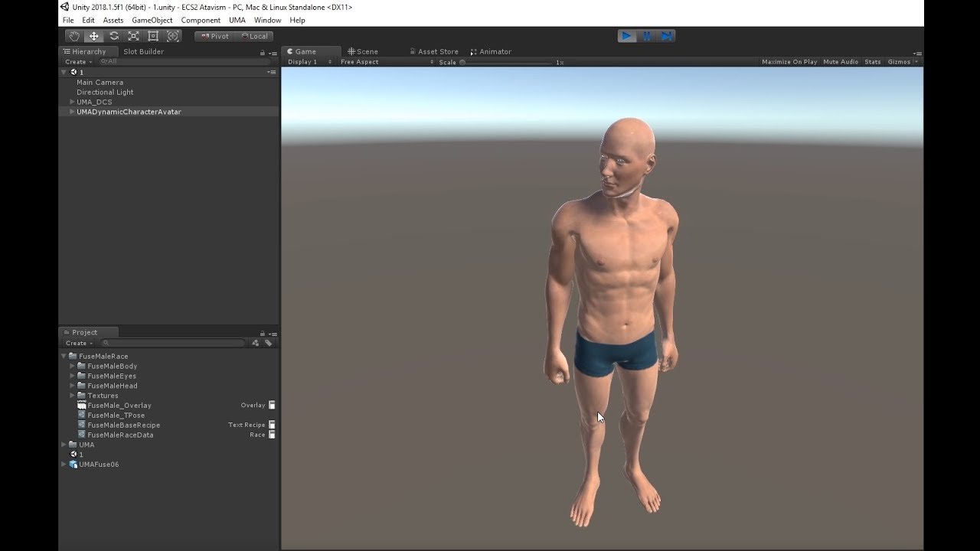The image size is (980, 551).
Task: Collapse scene 1 in Hierarchy
Action: (x=64, y=72)
